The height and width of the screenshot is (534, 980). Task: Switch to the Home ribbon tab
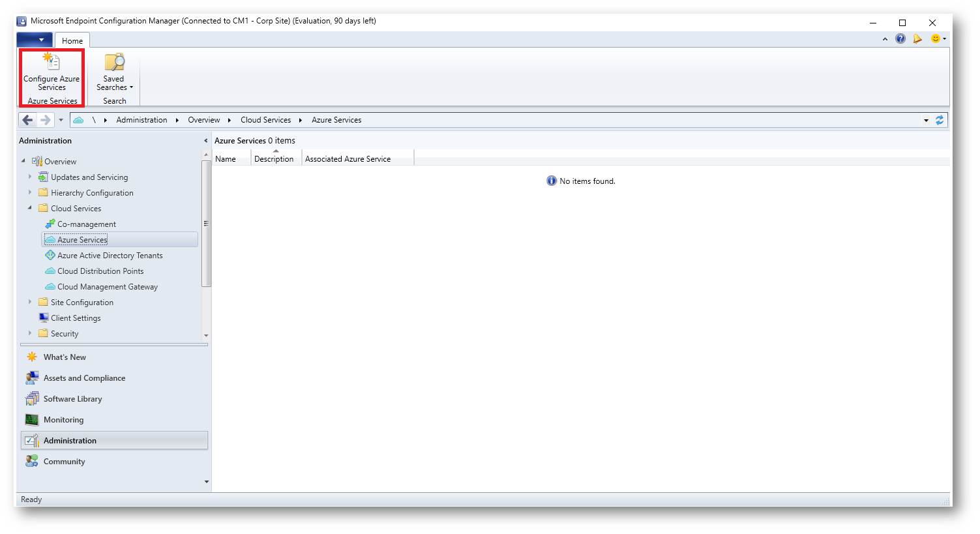point(72,40)
